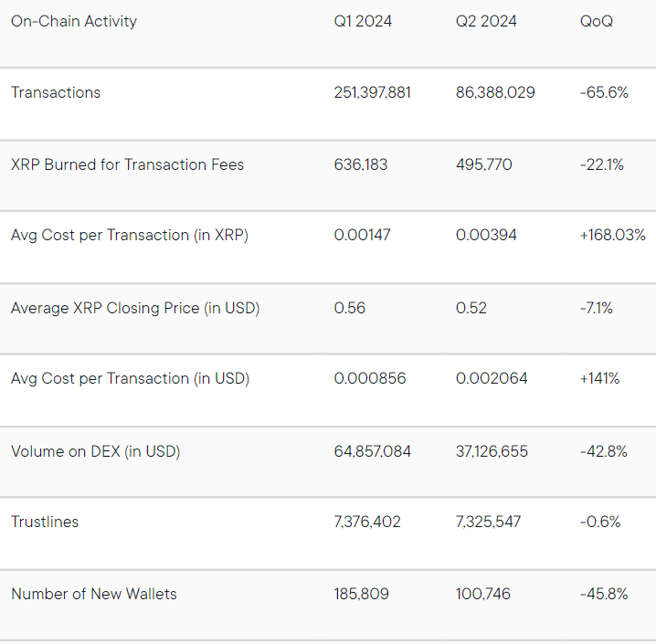Select the Number of New Wallets label
656x644 pixels.
click(94, 594)
